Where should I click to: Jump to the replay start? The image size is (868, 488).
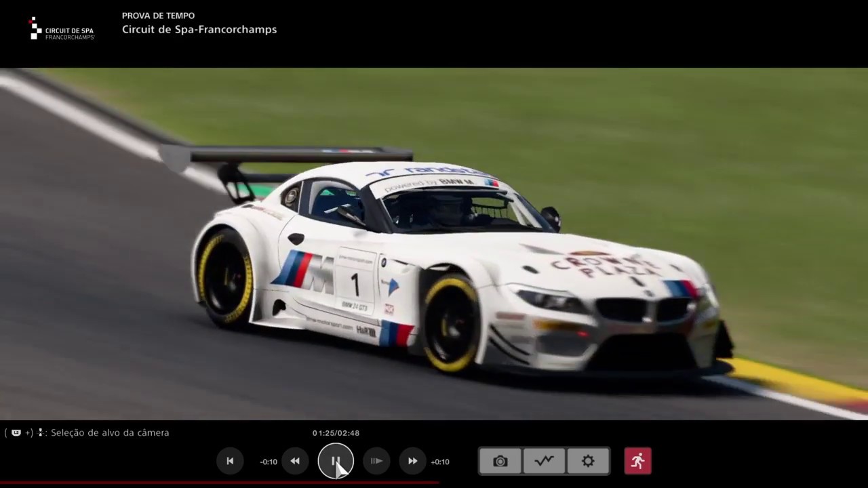point(230,461)
